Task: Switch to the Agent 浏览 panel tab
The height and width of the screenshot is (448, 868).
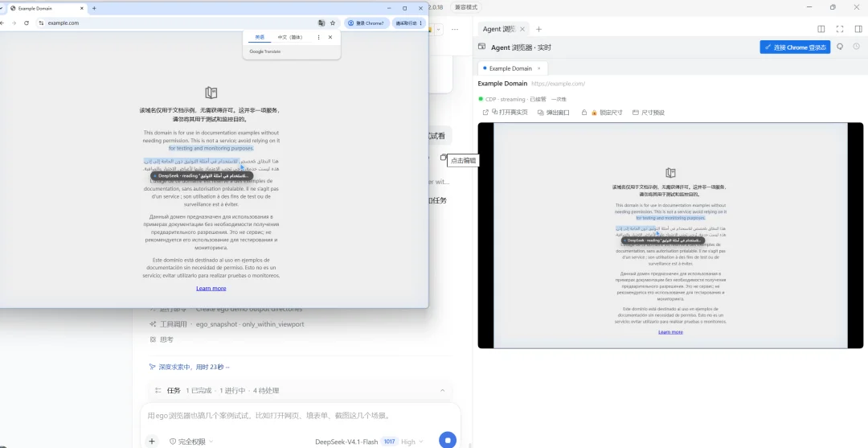Action: [x=499, y=29]
